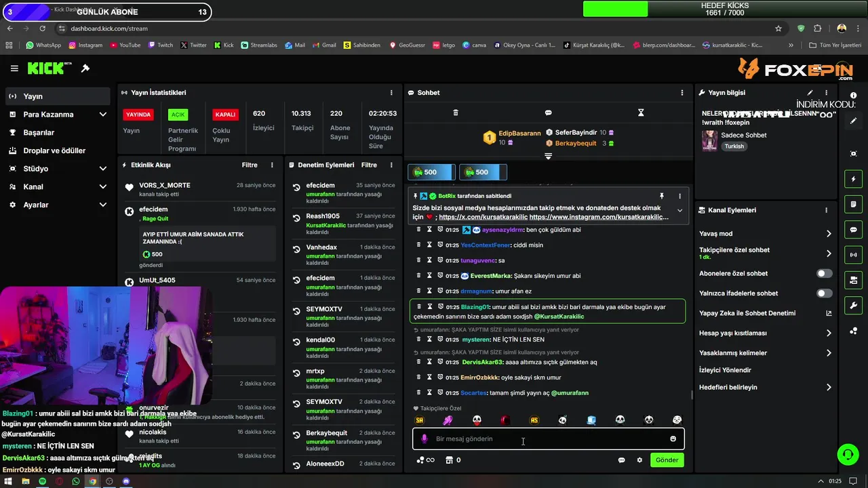868x488 pixels.
Task: Open the WhatsApp bookmark
Action: [43, 45]
